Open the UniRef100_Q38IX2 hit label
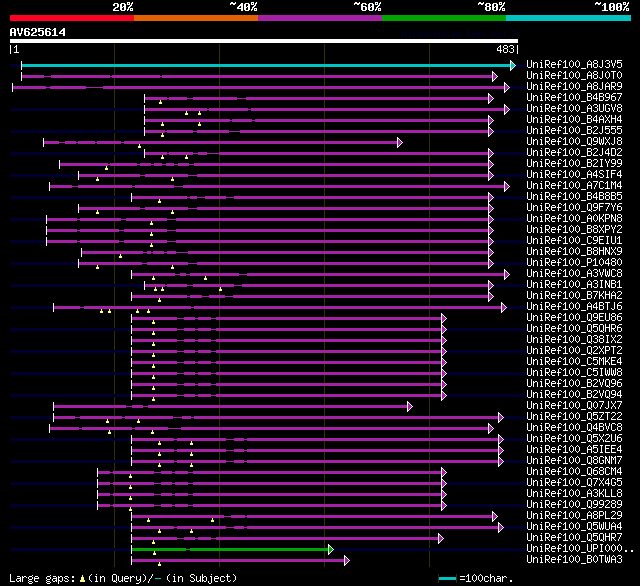The image size is (640, 586). (x=574, y=340)
